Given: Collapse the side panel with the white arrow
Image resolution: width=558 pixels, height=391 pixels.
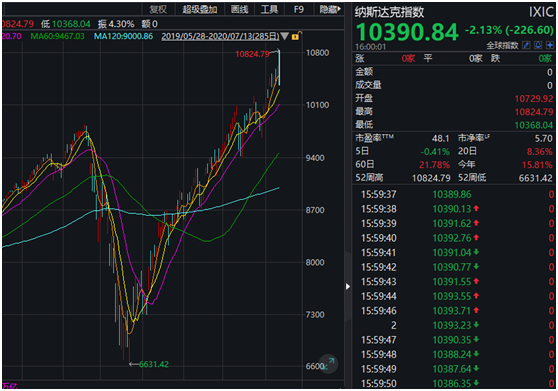Looking at the screenshot, I should 348,286.
